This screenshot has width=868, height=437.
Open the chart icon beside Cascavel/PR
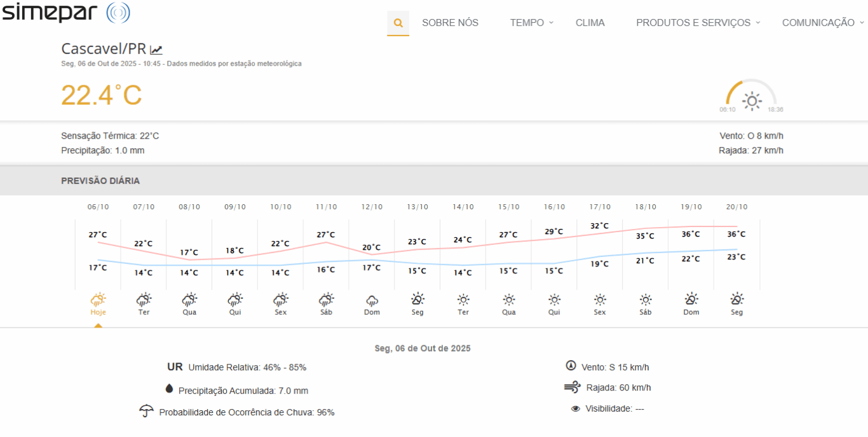point(156,50)
